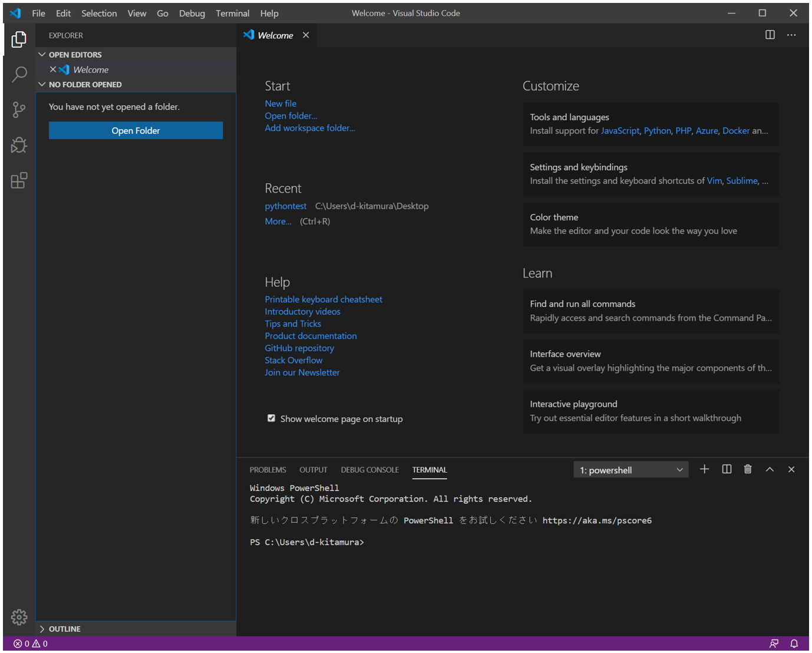The width and height of the screenshot is (812, 653).
Task: Open the File menu
Action: pyautogui.click(x=38, y=13)
